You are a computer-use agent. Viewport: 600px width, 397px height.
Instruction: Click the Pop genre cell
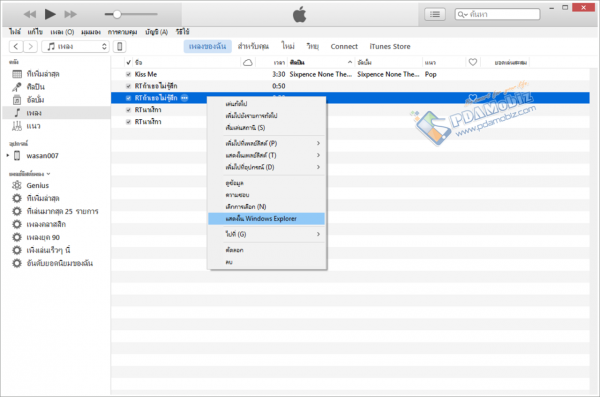tap(430, 74)
